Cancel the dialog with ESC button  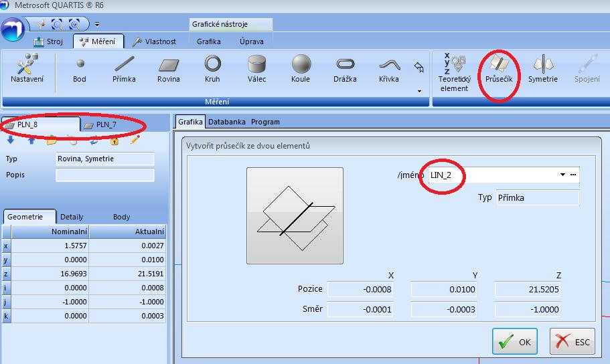point(573,341)
